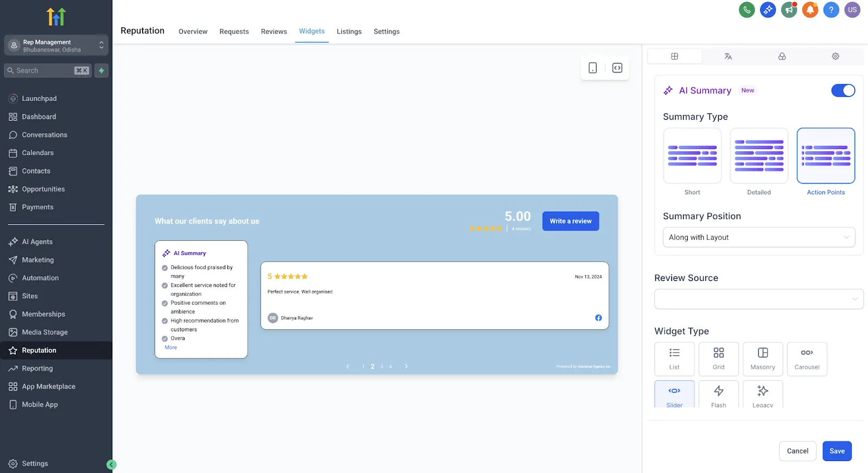This screenshot has height=473, width=868.
Task: Open the gear settings tab in right panel
Action: click(x=835, y=56)
